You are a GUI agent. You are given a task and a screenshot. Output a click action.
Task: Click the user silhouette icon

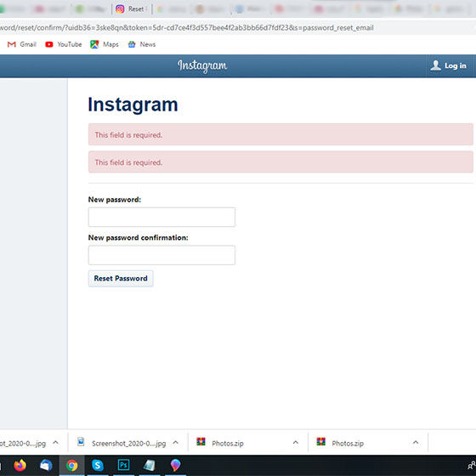pyautogui.click(x=435, y=65)
